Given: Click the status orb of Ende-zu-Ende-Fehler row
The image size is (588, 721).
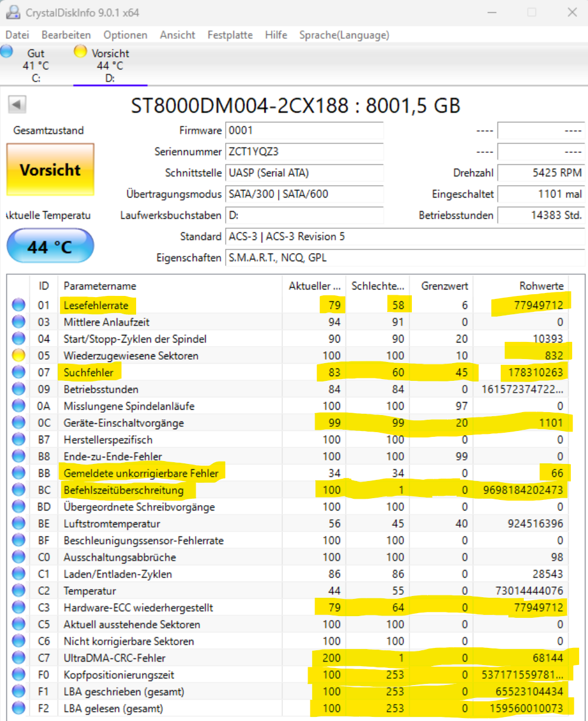Looking at the screenshot, I should pos(19,456).
